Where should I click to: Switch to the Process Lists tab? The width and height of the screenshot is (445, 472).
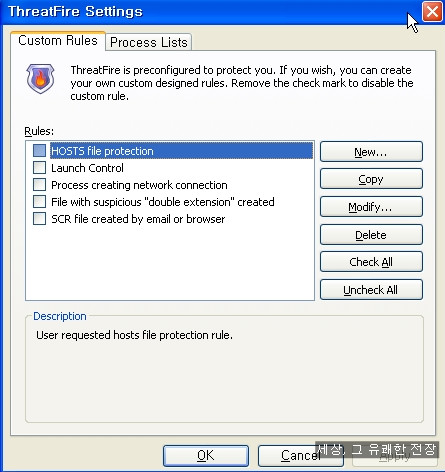(x=149, y=42)
